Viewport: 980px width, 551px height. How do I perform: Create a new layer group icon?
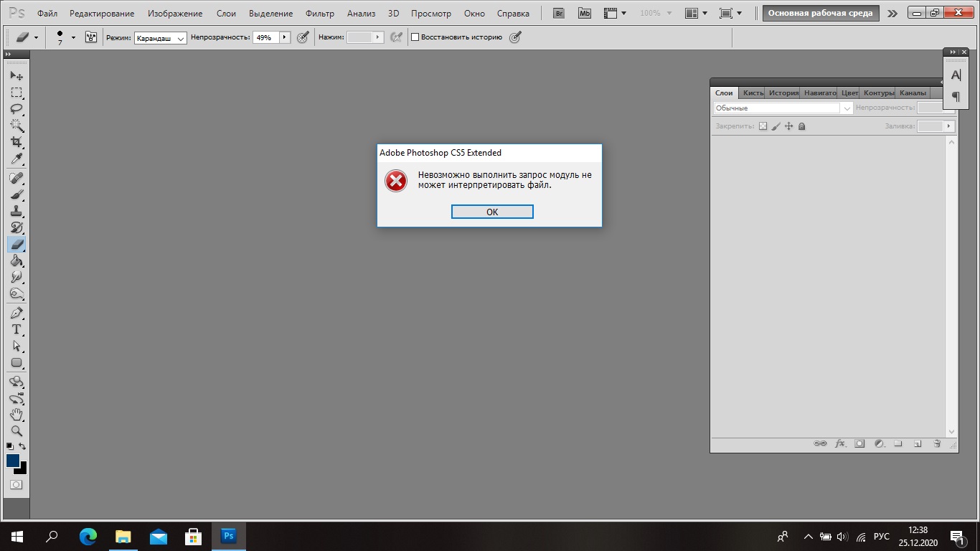pyautogui.click(x=897, y=444)
